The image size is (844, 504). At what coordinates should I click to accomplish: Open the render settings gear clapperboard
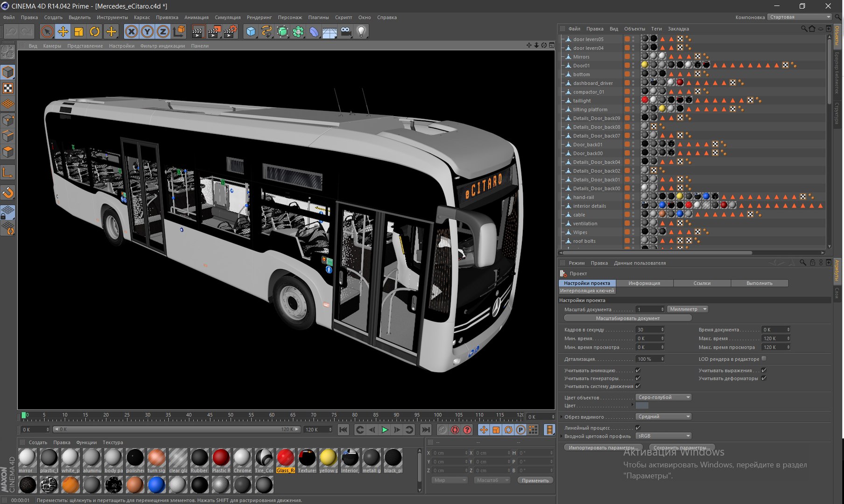click(230, 32)
